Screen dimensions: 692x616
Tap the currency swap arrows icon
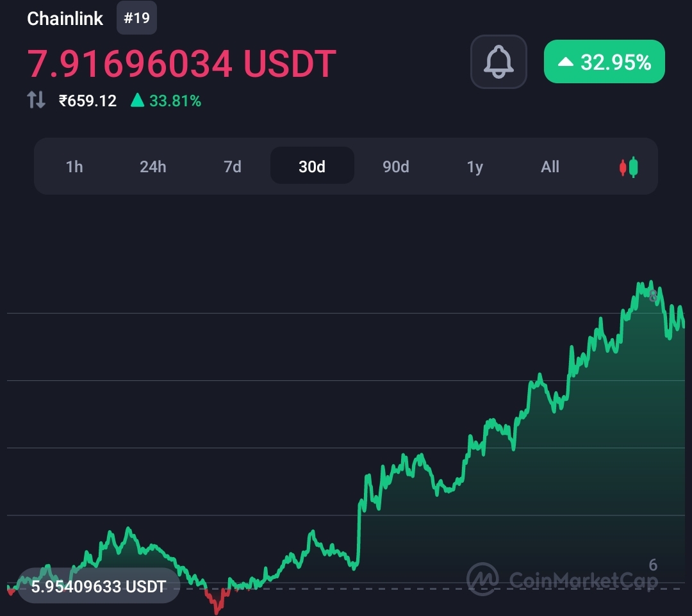point(36,100)
